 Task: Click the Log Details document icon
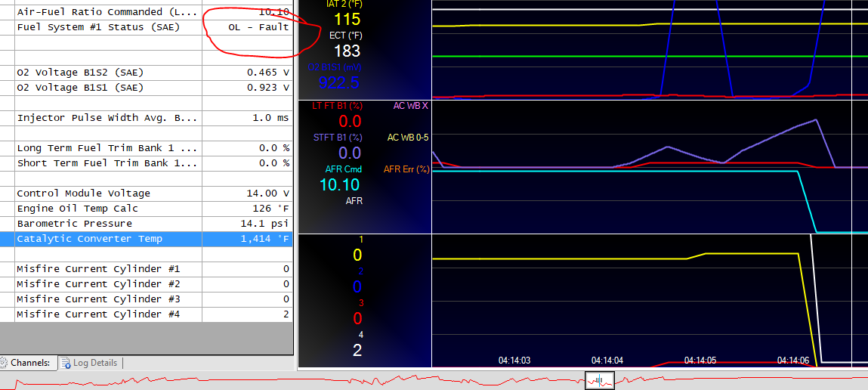point(65,364)
